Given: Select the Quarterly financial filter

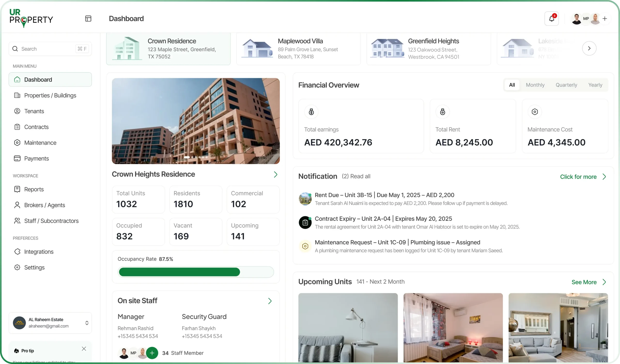Looking at the screenshot, I should tap(566, 85).
